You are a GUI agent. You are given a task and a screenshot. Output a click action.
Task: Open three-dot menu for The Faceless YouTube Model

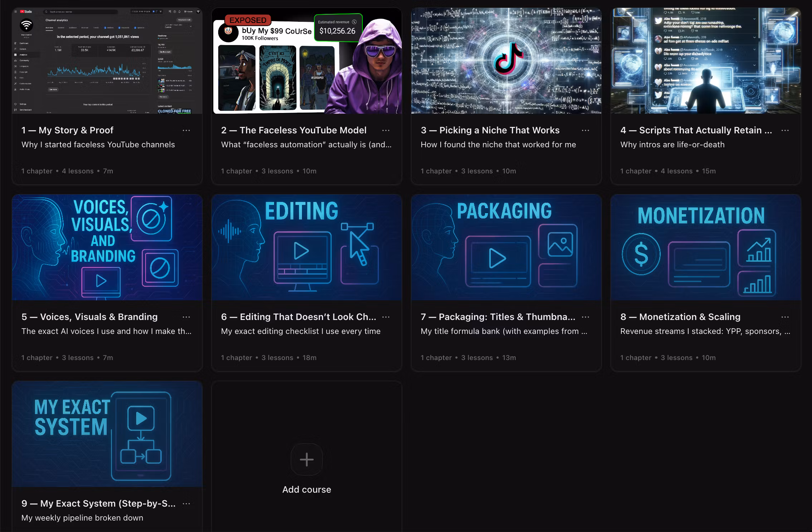click(386, 130)
